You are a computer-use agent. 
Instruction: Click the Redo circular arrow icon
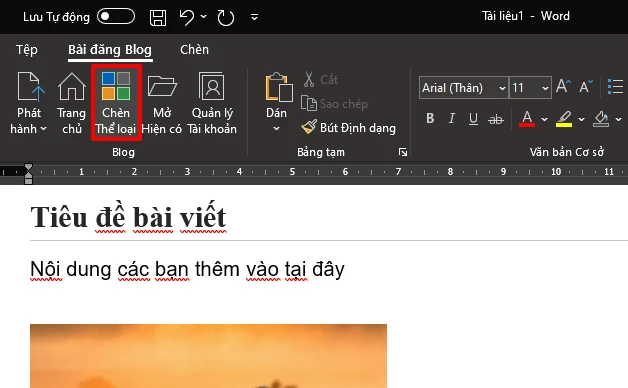[x=225, y=18]
